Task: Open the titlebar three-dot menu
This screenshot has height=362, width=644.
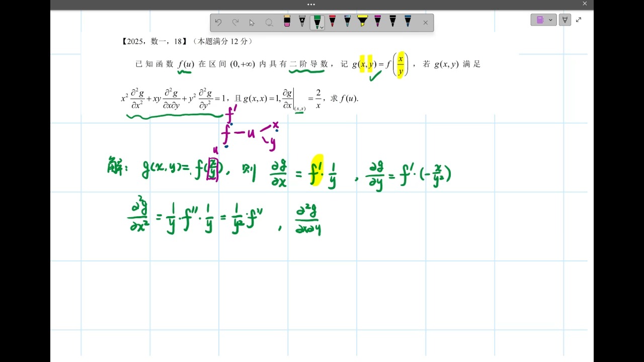Action: [311, 4]
